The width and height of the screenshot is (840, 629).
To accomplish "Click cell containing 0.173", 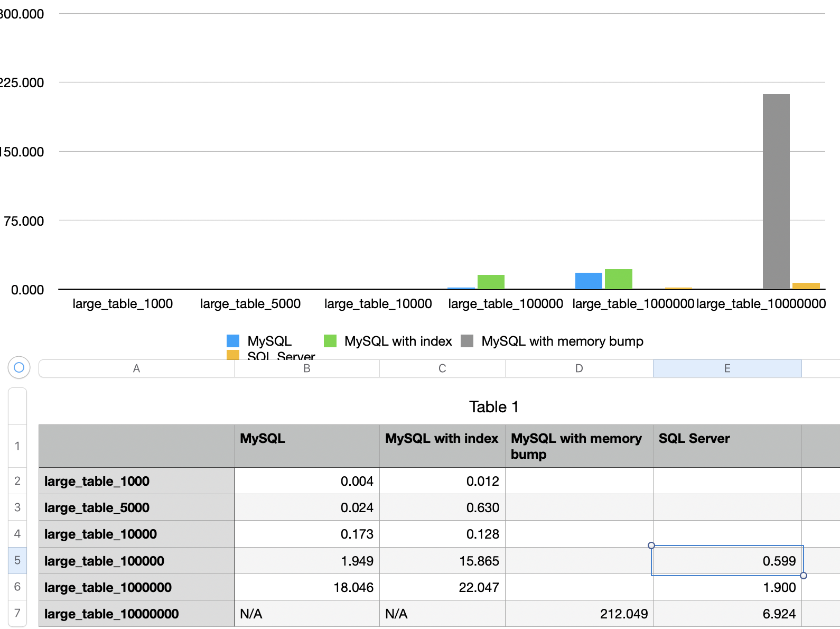I will (307, 534).
